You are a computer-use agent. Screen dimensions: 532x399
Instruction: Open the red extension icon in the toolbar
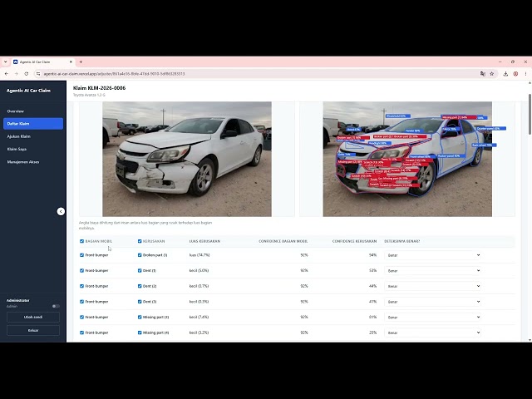(515, 74)
